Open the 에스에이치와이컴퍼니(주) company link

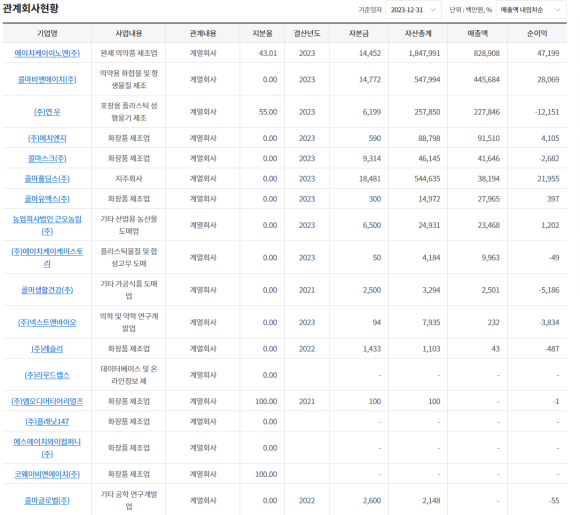[x=47, y=448]
